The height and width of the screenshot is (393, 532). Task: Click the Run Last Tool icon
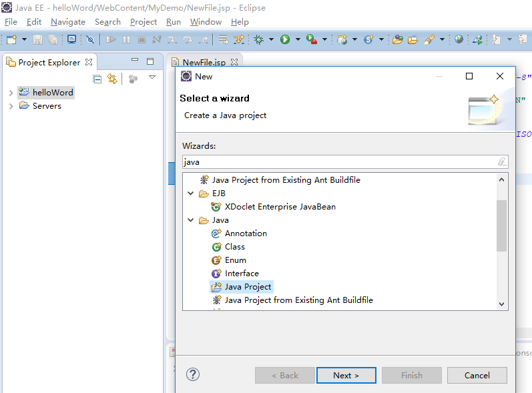(312, 39)
